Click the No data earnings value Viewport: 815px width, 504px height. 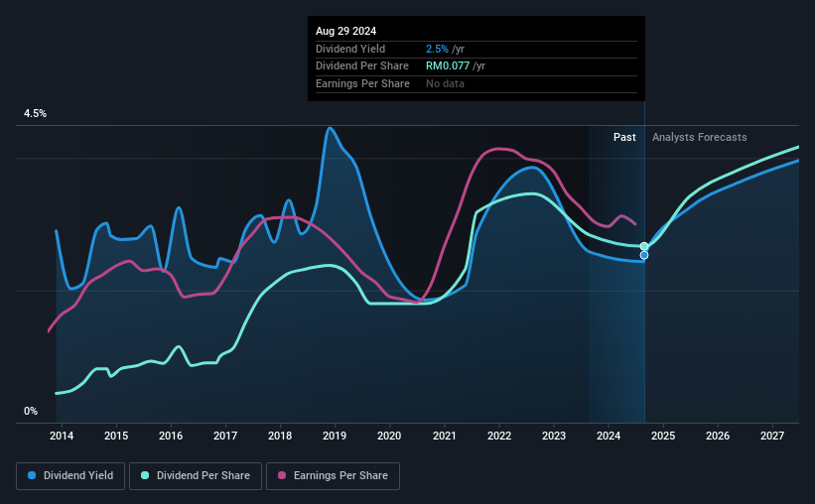click(445, 83)
